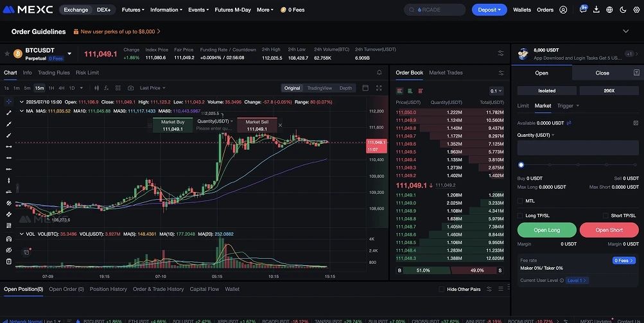
Task: Enable the MTL checkbox
Action: pyautogui.click(x=520, y=201)
